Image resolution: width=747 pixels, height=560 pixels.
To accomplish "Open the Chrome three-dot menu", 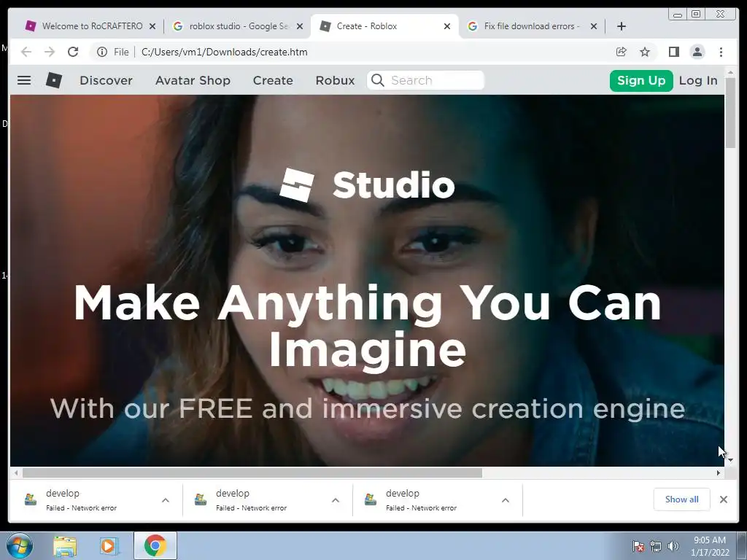I will point(721,52).
